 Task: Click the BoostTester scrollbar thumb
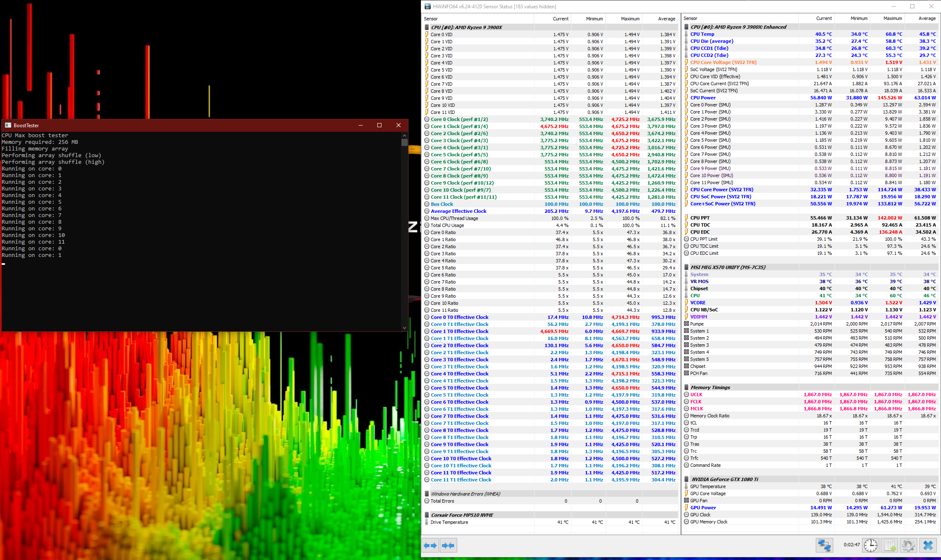point(404,143)
